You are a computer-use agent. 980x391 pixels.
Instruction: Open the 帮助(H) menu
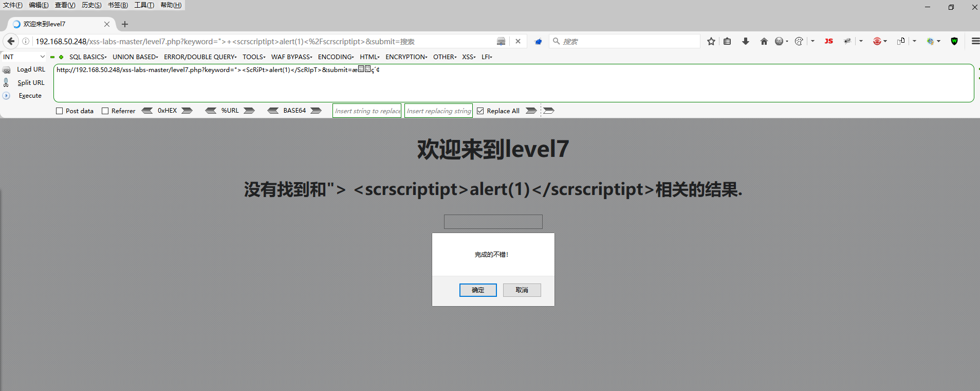pyautogui.click(x=171, y=5)
